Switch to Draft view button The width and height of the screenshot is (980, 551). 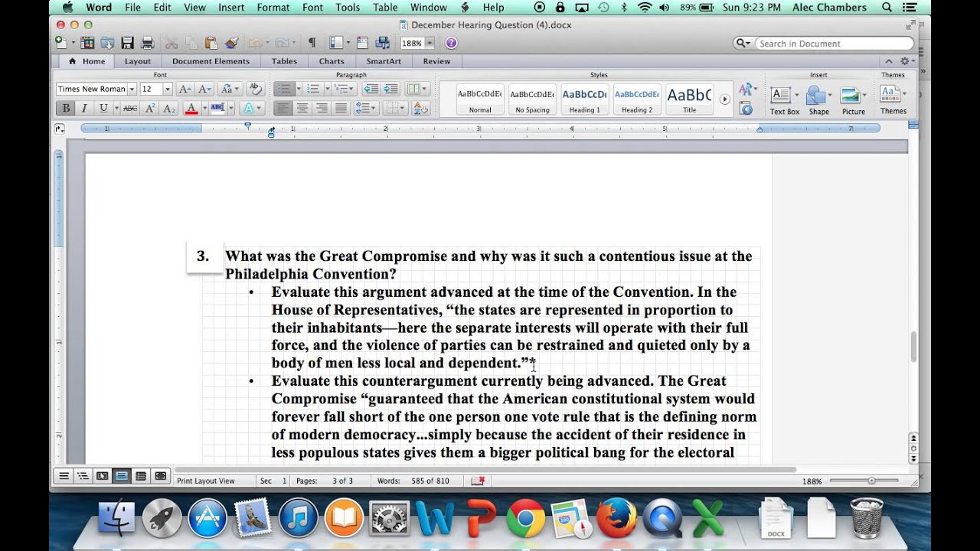coord(64,476)
